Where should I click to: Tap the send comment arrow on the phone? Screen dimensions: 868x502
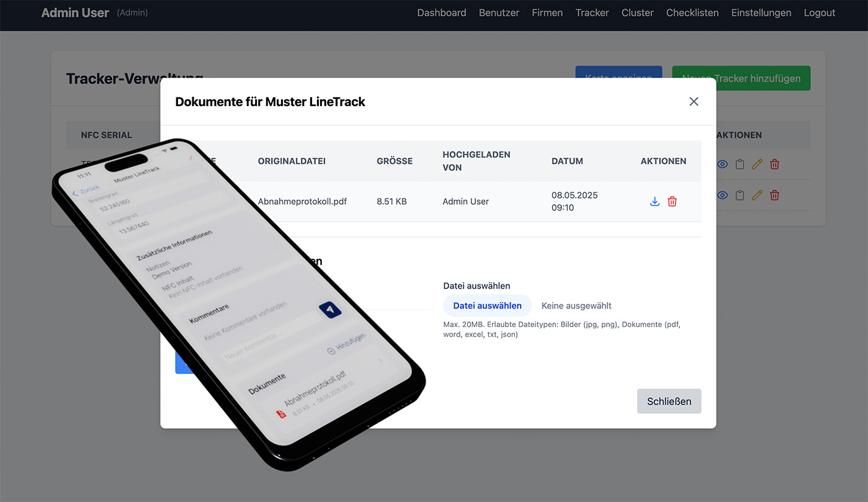click(330, 310)
